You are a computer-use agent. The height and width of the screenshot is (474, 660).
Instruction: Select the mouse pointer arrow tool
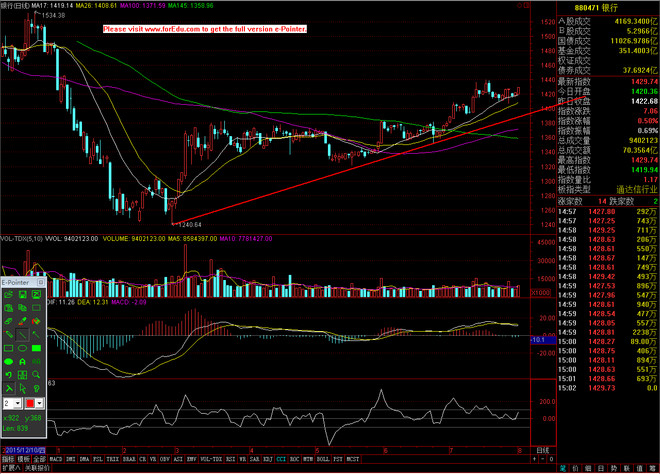pos(23,388)
